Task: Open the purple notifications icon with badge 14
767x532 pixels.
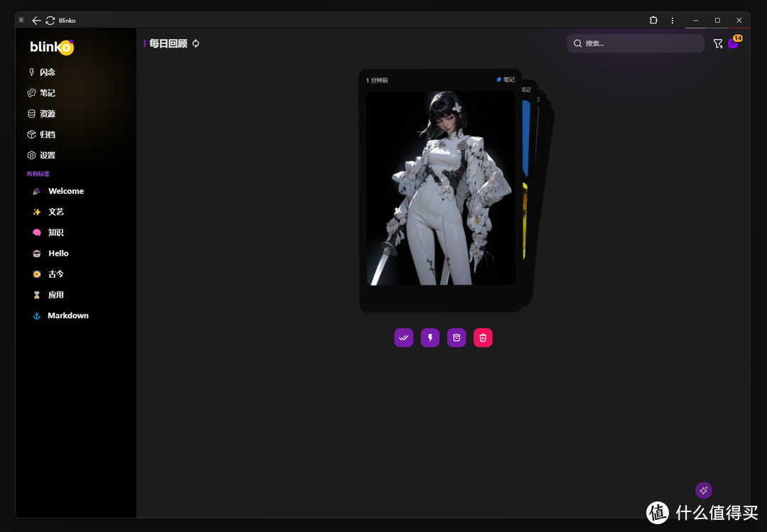Action: coord(734,43)
